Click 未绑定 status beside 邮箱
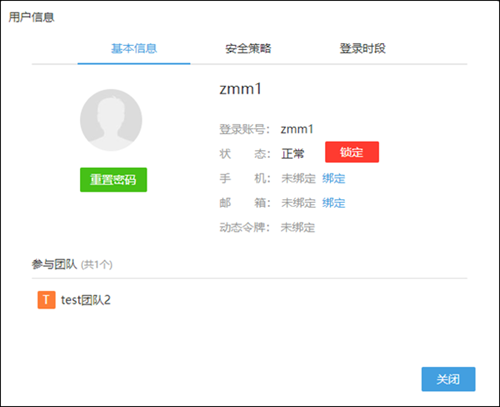Screen dimensions: 500x407 click(298, 203)
